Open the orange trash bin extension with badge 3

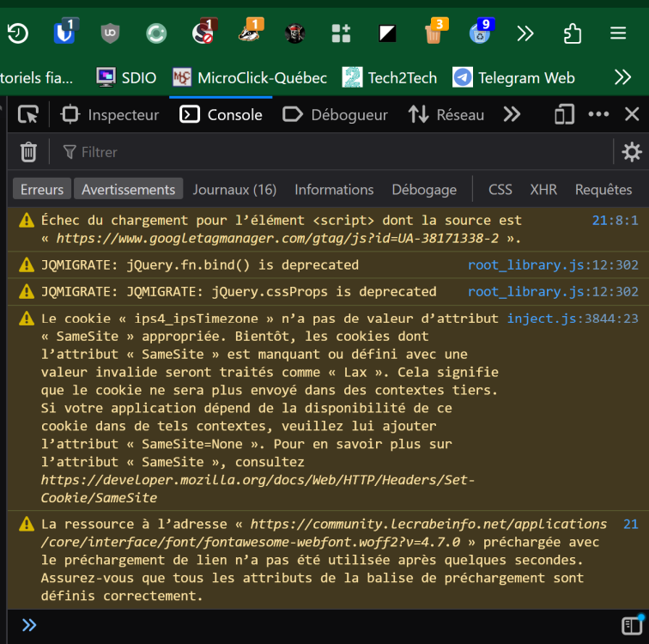[434, 33]
